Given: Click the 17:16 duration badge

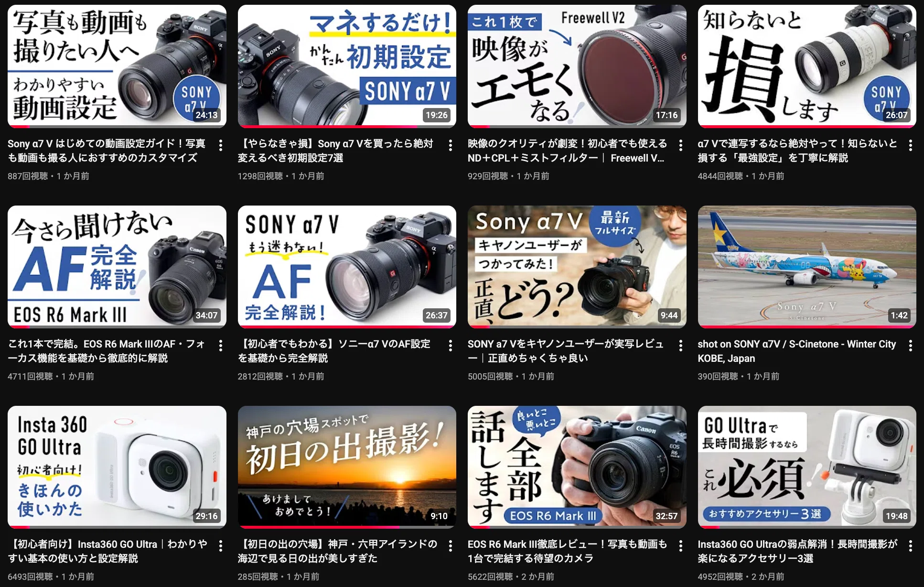Looking at the screenshot, I should click(x=666, y=115).
